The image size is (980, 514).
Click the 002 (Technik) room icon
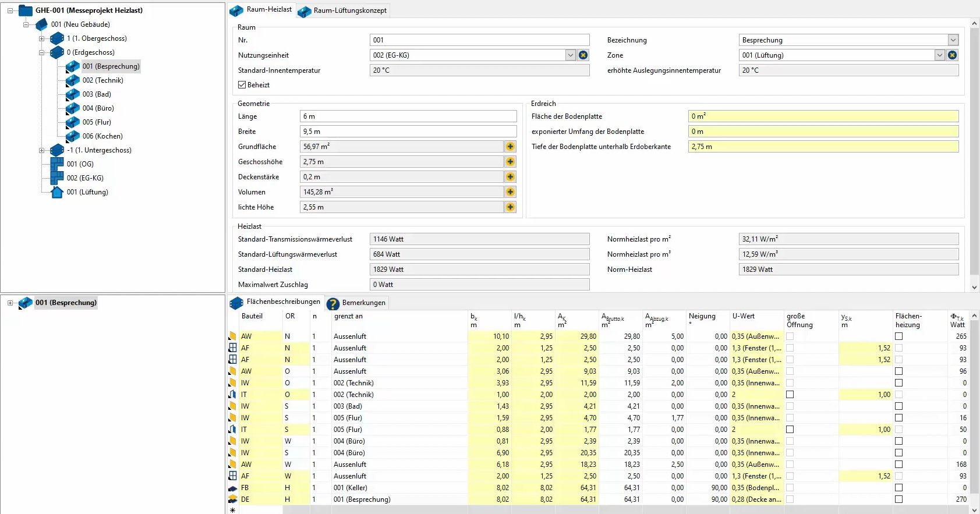73,80
